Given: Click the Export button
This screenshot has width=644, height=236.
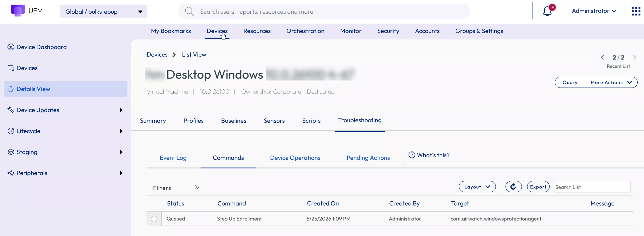Looking at the screenshot, I should (538, 187).
